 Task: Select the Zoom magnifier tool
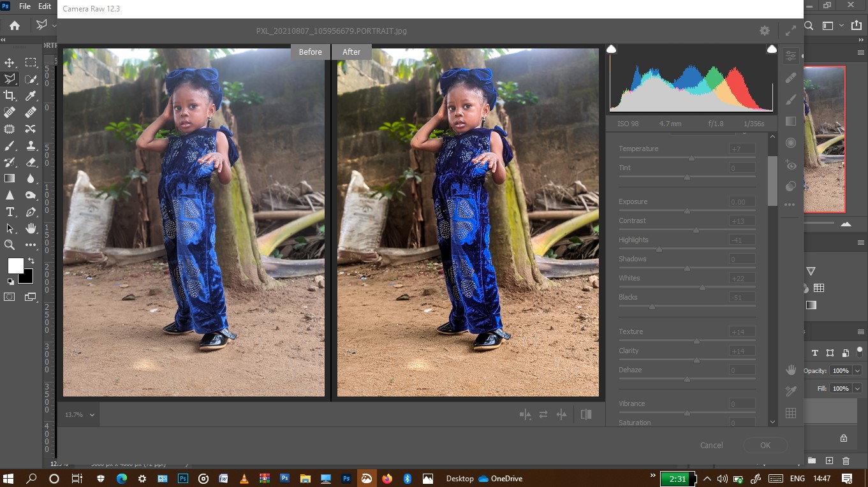point(10,245)
